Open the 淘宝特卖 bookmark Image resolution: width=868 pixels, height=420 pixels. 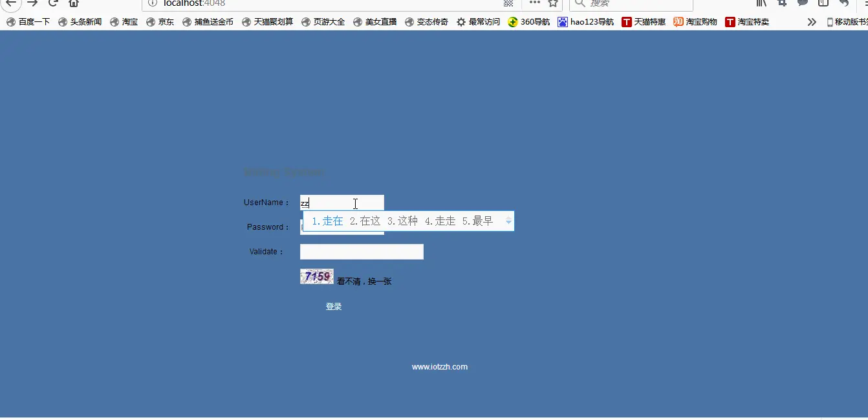coord(747,22)
